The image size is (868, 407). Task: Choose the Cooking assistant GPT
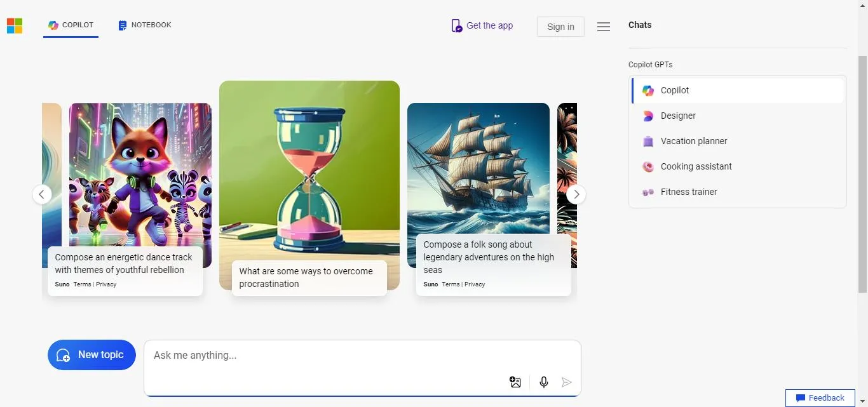point(696,166)
